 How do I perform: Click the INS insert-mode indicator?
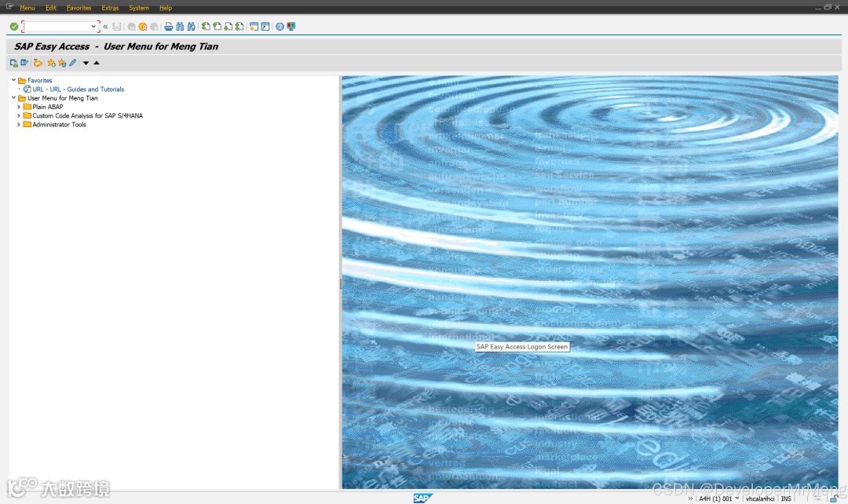click(x=786, y=499)
